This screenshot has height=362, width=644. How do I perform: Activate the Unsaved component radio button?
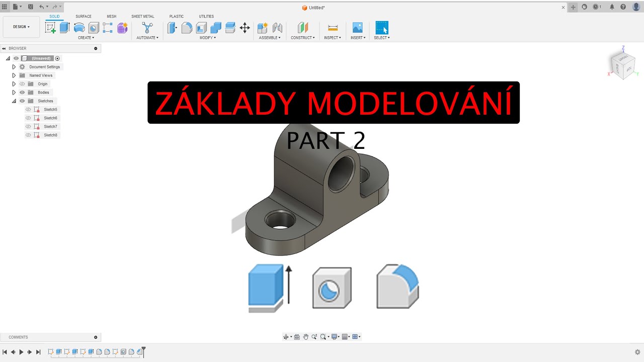coord(57,58)
